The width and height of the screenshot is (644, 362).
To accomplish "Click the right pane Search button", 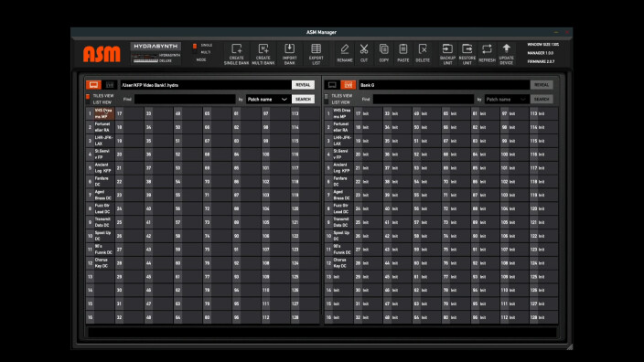I will [542, 100].
